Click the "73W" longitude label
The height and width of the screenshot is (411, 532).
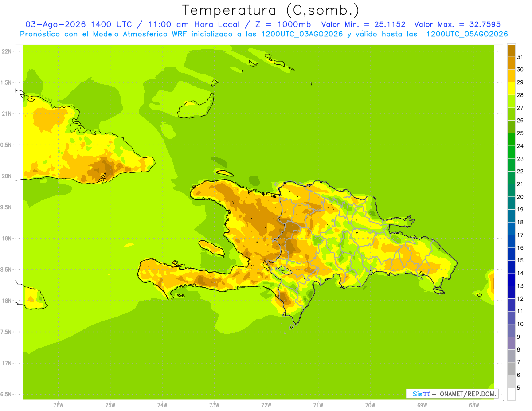click(214, 405)
